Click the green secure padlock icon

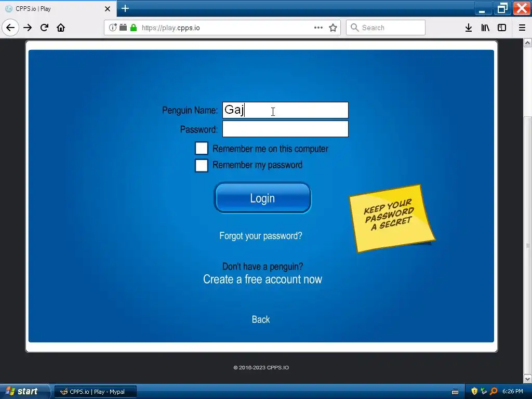pos(134,28)
